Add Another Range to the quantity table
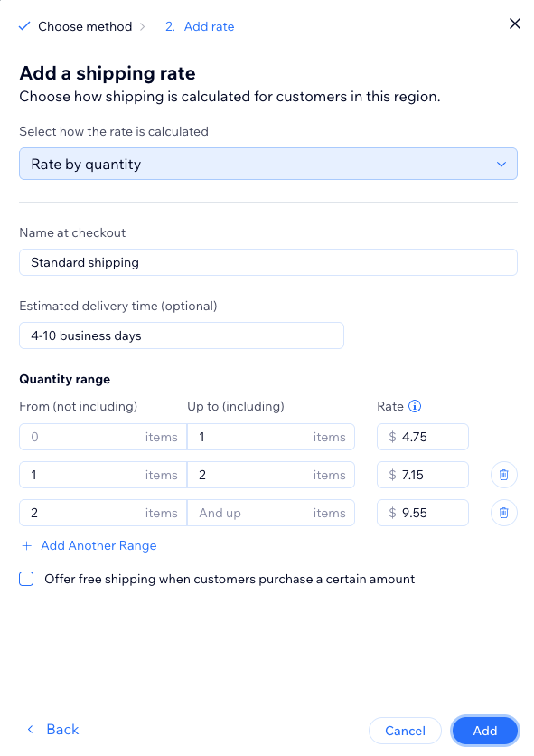Screen dimensions: 534x756 (x=98, y=545)
